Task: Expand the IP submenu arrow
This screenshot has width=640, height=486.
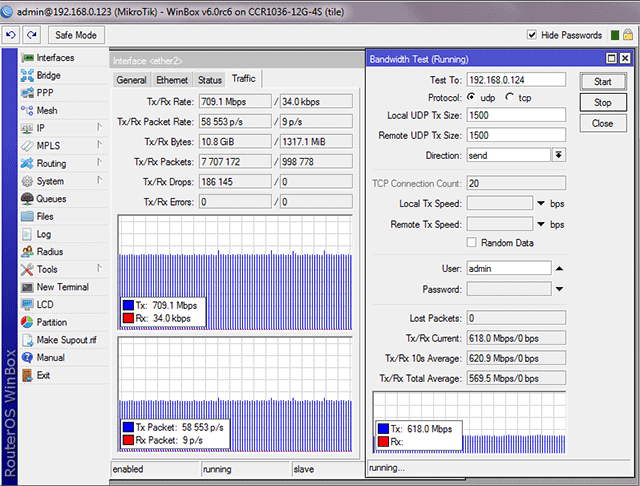Action: (99, 127)
